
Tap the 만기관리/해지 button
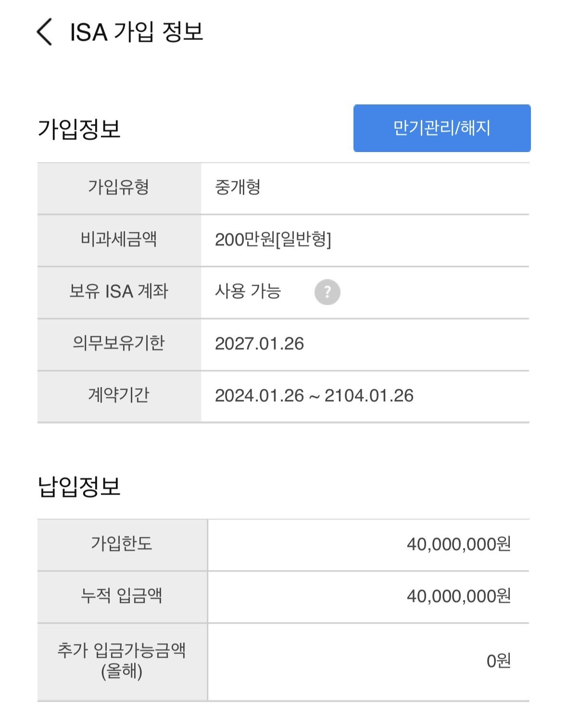click(442, 128)
